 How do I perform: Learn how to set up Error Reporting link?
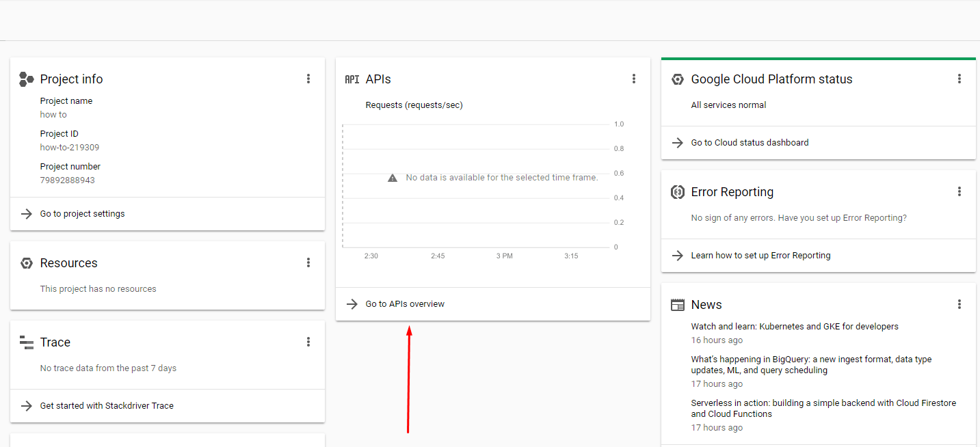point(760,256)
